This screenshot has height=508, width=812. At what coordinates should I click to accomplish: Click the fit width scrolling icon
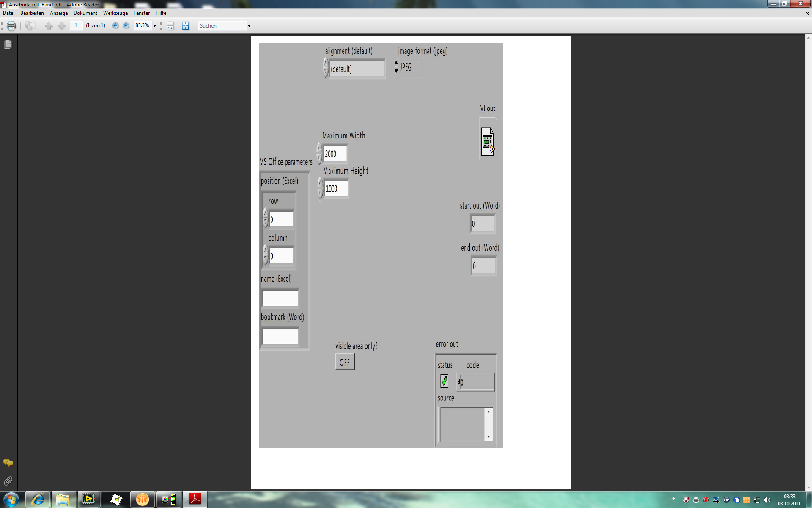pos(170,26)
